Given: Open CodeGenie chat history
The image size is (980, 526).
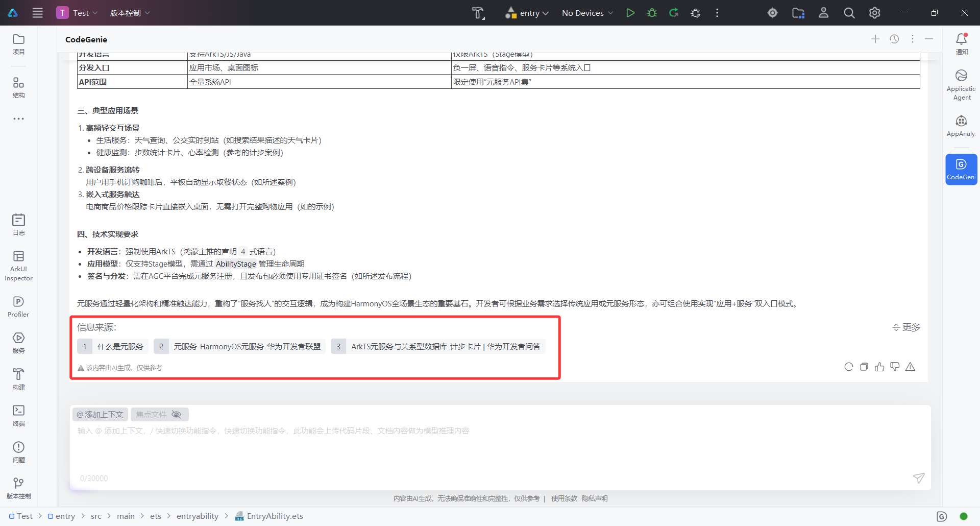Looking at the screenshot, I should point(894,39).
